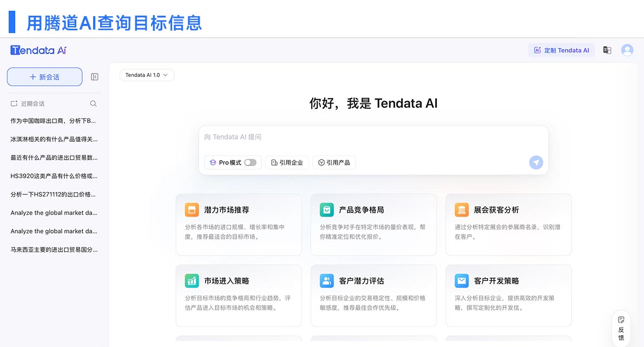Screen dimensions: 644x347
Task: Click the 展会获客分析 building icon
Action: tap(461, 209)
